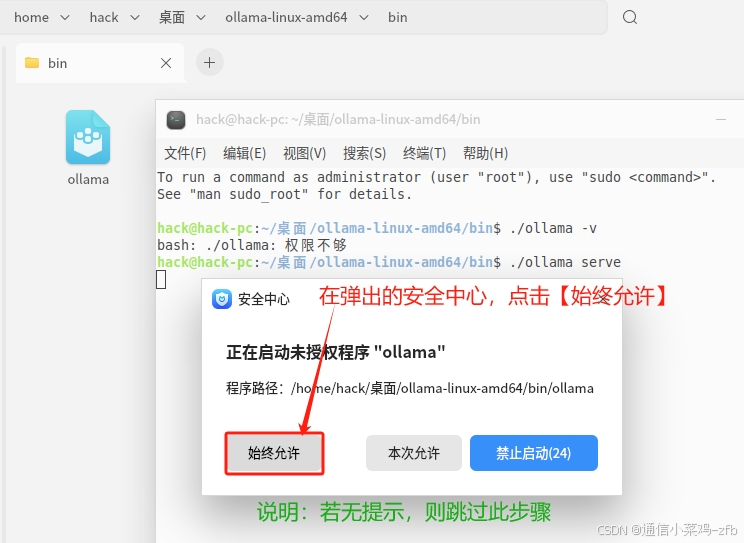Click the Security Center shield icon
Image resolution: width=744 pixels, height=543 pixels.
click(222, 299)
